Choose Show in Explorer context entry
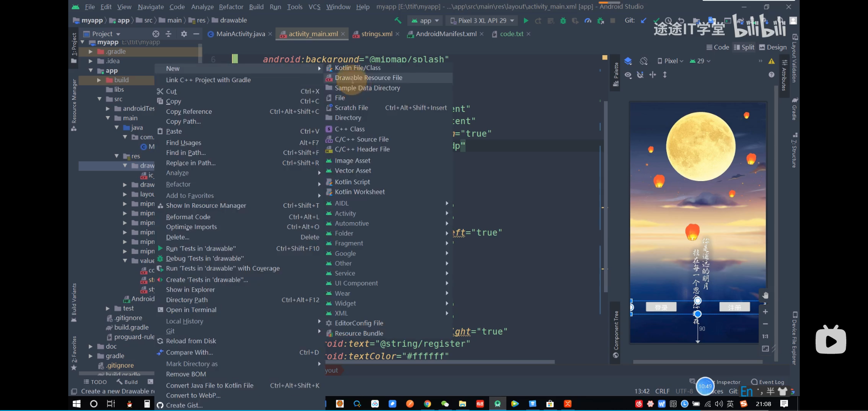The image size is (868, 411). pyautogui.click(x=240, y=290)
